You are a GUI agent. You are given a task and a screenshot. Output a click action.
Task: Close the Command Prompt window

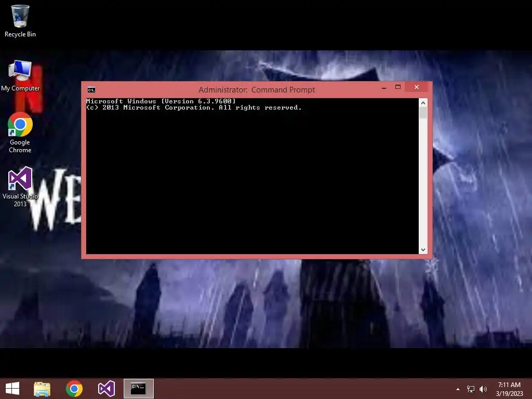[x=417, y=87]
